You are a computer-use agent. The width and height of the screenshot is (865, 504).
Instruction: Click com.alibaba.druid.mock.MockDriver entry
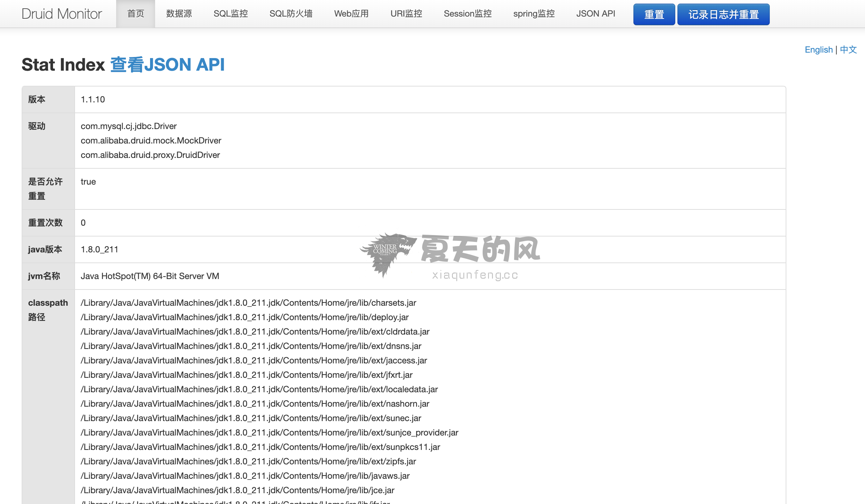click(x=151, y=141)
